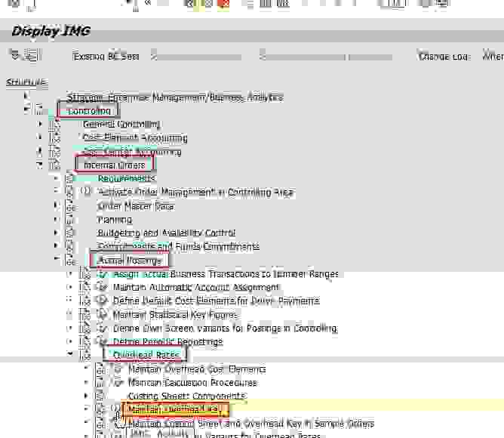Click execute icon beside Maintain Calculation Procedures
The width and height of the screenshot is (504, 438).
tap(118, 383)
